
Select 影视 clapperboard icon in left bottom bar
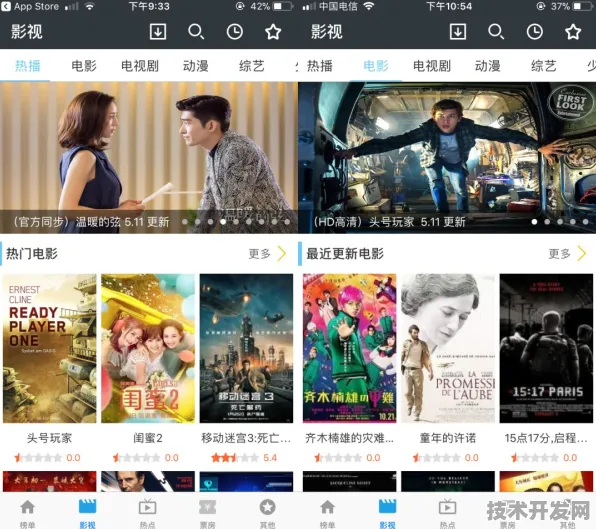pos(87,507)
